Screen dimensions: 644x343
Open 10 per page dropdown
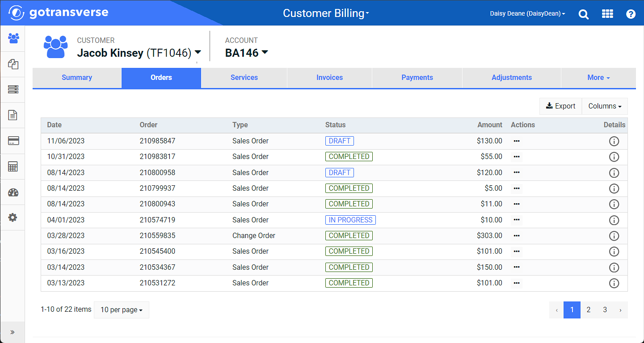click(122, 310)
